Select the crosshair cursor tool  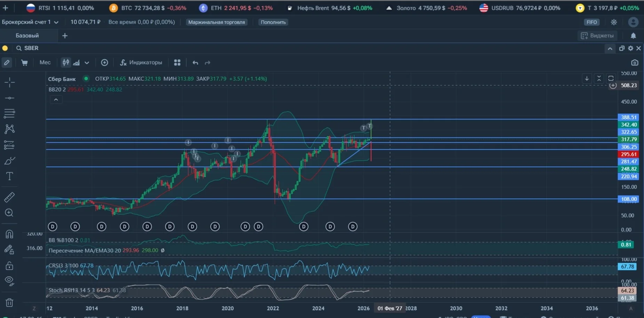click(x=9, y=82)
